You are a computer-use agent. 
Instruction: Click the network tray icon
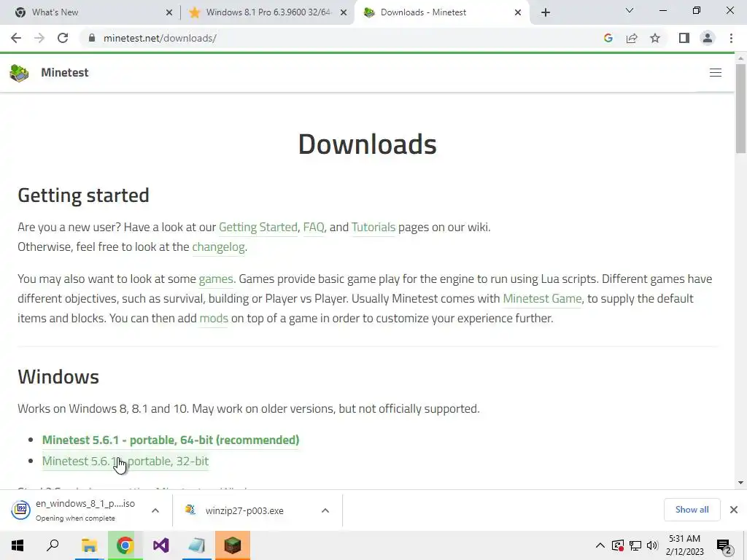point(635,545)
